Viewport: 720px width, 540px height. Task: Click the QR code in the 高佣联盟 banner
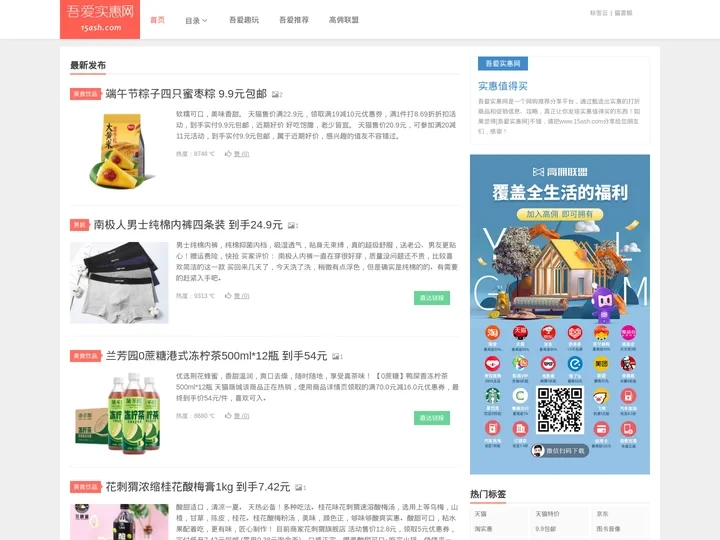tap(560, 410)
